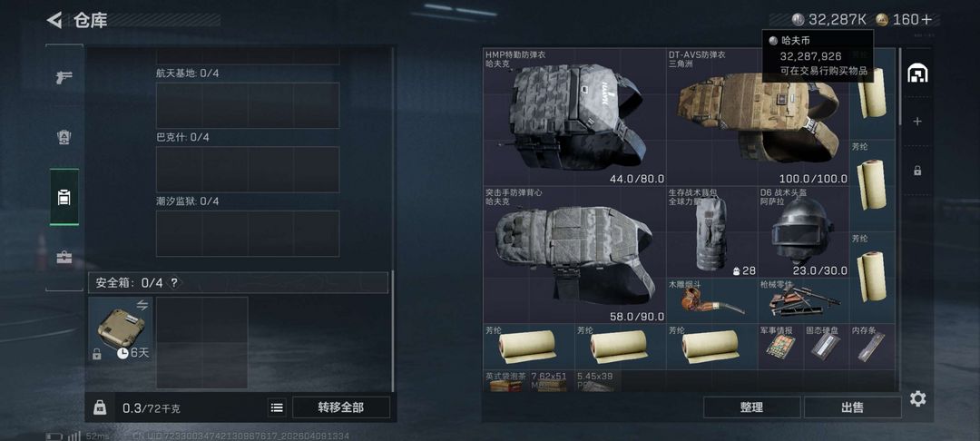Swap the safe box using arrows icon
The height and width of the screenshot is (441, 980).
pos(142,305)
